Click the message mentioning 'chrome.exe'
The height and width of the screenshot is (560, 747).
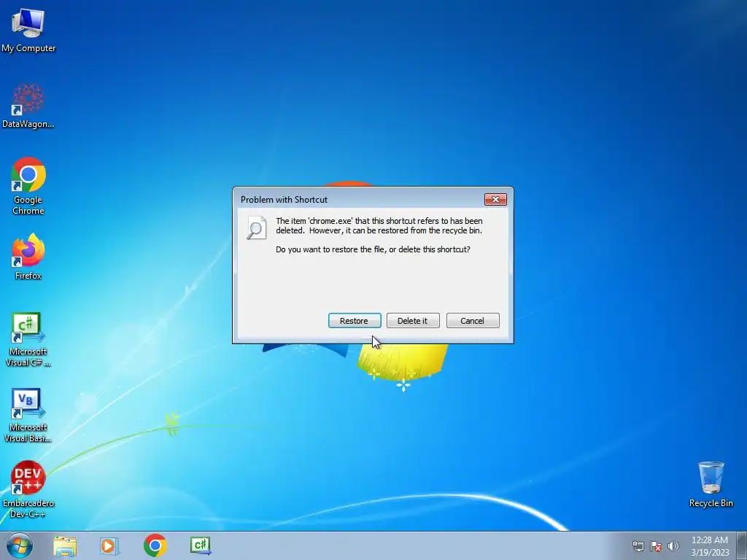[x=379, y=226]
